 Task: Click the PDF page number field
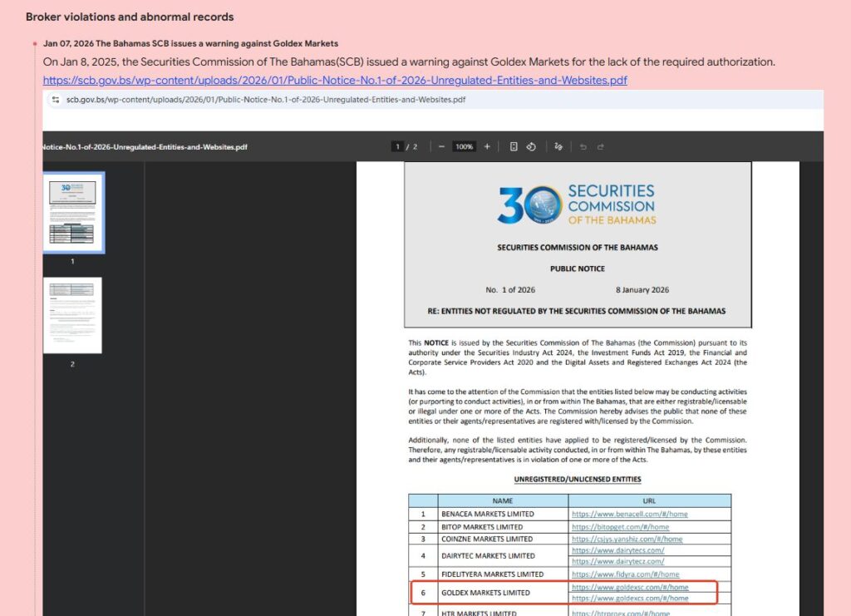399,146
